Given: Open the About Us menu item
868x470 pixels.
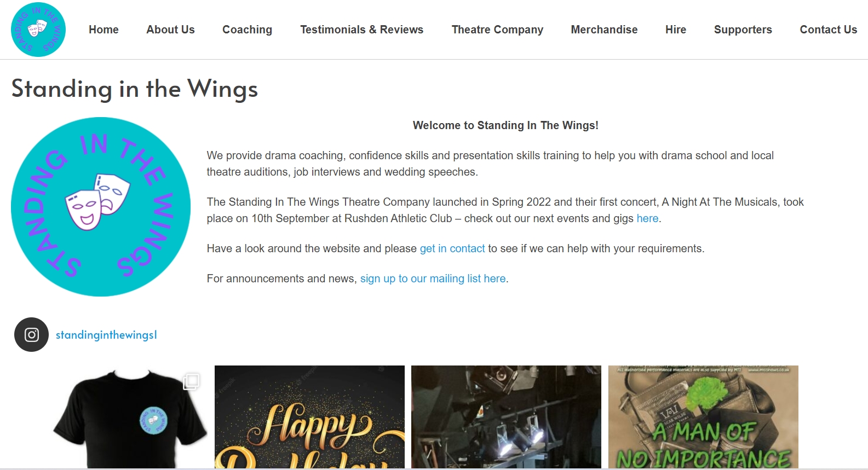Looking at the screenshot, I should click(170, 30).
